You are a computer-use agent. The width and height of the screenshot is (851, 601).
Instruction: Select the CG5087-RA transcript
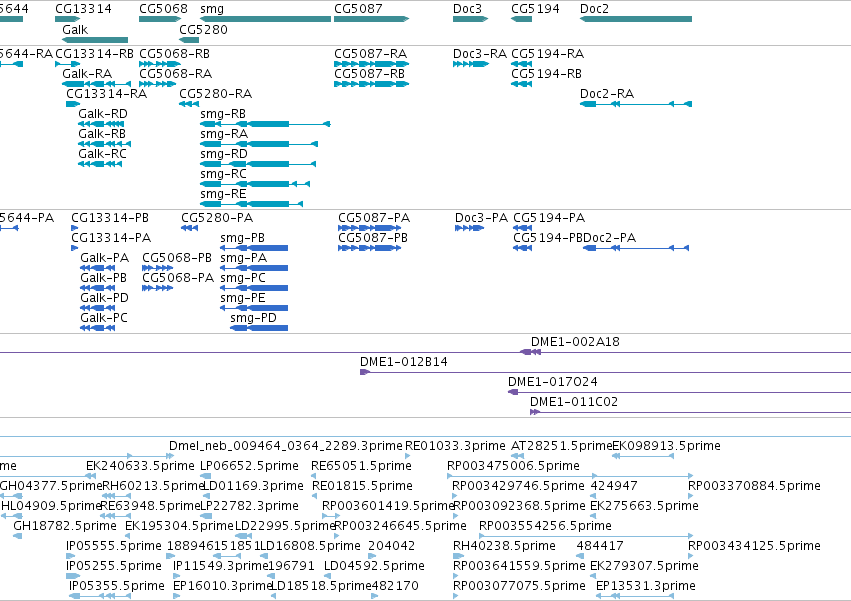[372, 64]
